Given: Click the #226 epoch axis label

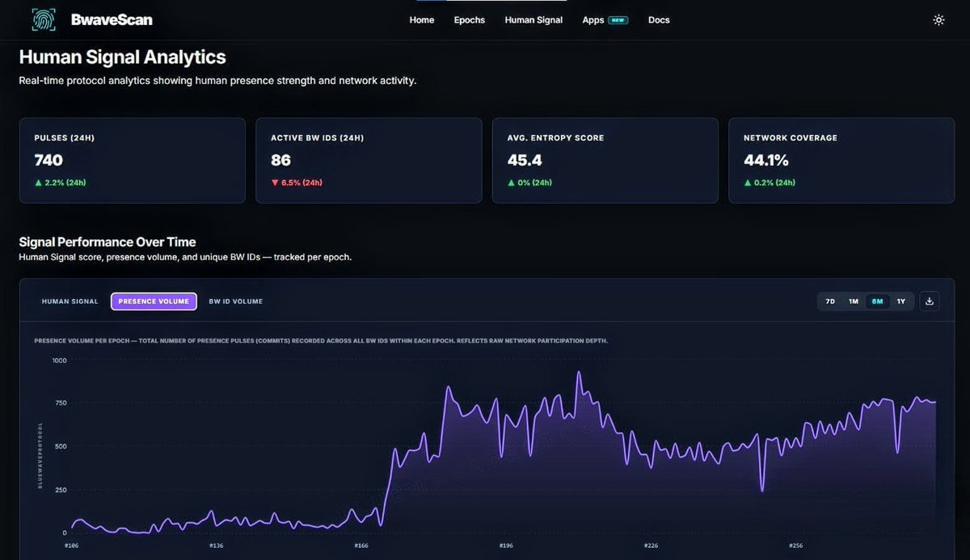Looking at the screenshot, I should click(652, 545).
